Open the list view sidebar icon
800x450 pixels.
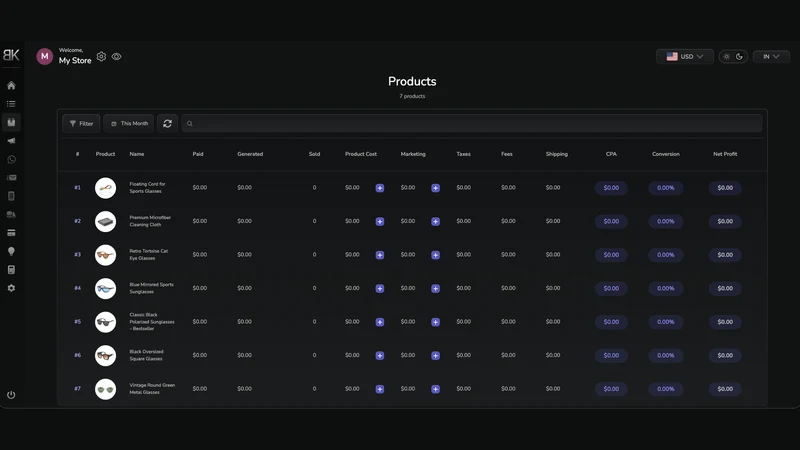coord(11,104)
